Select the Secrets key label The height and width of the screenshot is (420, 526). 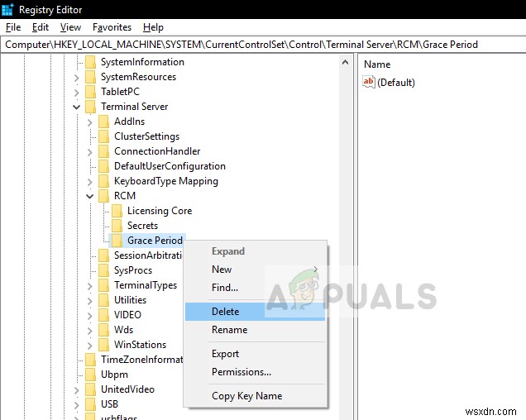coord(142,226)
